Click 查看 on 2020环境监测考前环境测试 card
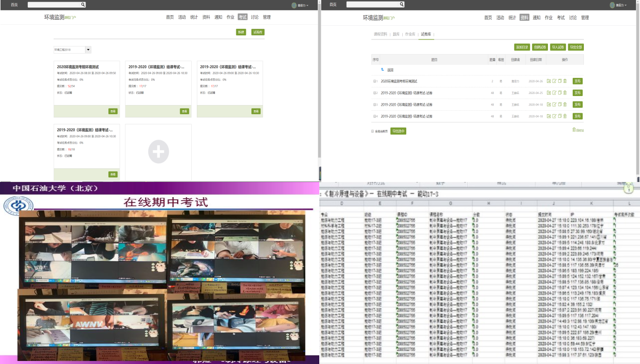Screen dimensions: 640x364 [x=113, y=111]
